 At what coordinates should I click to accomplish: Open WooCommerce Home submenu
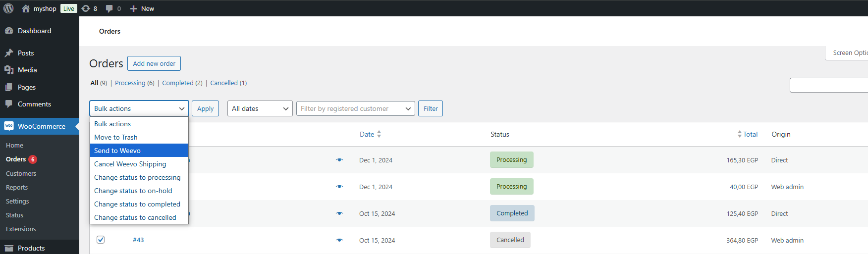(15, 146)
